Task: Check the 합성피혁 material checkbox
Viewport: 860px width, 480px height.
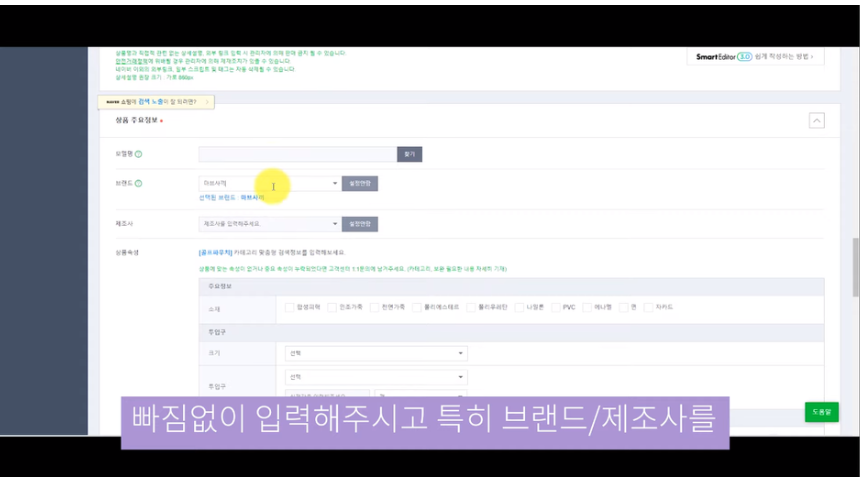Action: tap(290, 307)
